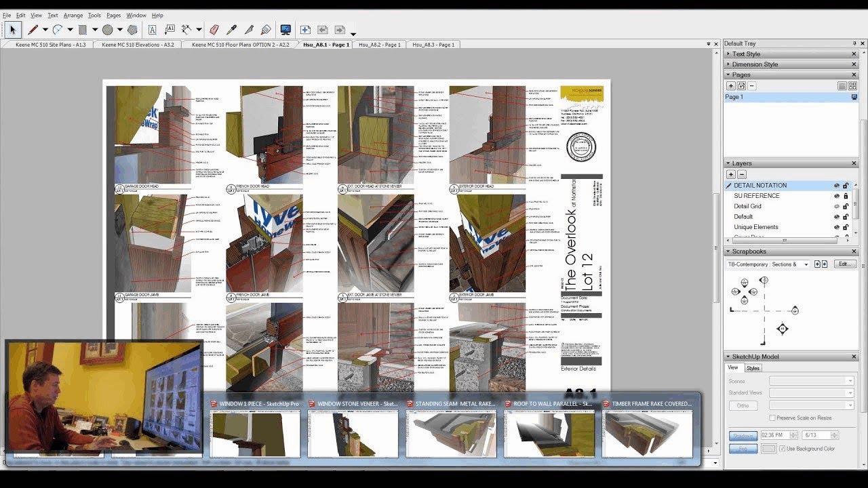Open the File menu
The width and height of the screenshot is (868, 488).
(x=7, y=15)
